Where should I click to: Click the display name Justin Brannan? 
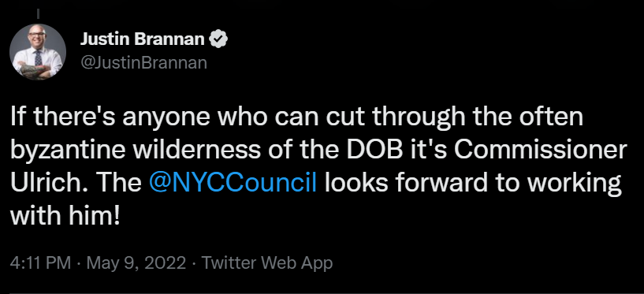[x=143, y=39]
